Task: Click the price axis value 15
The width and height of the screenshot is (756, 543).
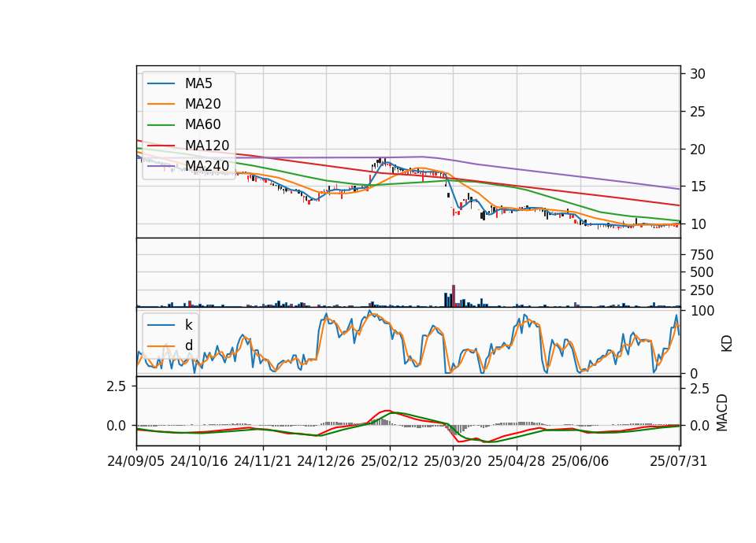Action: point(698,187)
